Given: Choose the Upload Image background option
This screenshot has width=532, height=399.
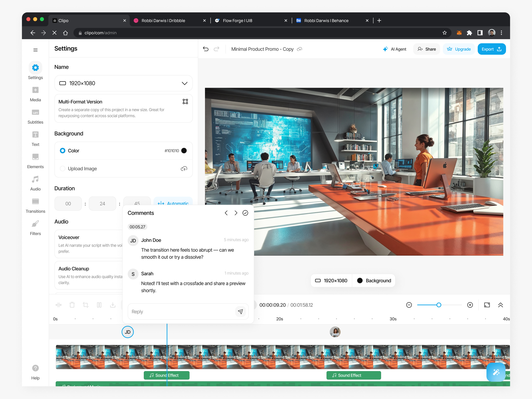Looking at the screenshot, I should (x=63, y=168).
